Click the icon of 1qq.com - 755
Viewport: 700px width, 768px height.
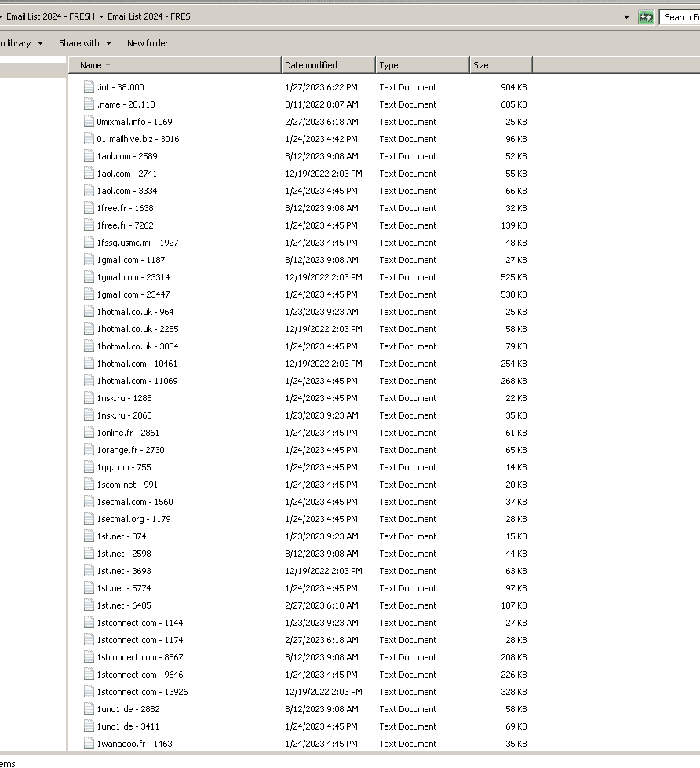click(89, 467)
